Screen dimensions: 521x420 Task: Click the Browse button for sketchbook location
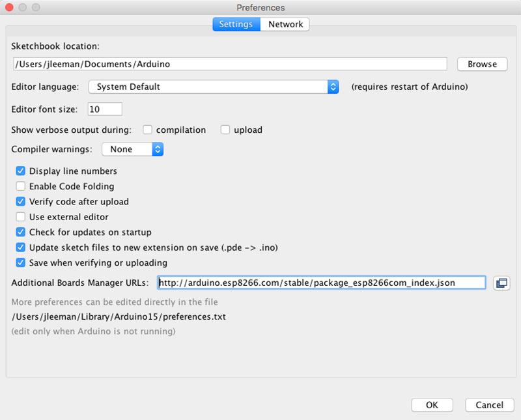click(x=482, y=64)
